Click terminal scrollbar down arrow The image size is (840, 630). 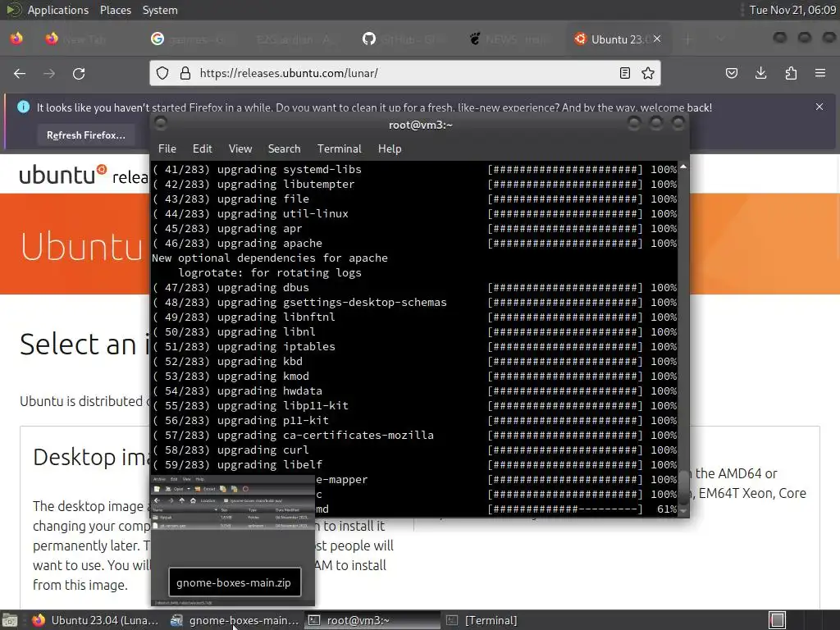coord(683,511)
